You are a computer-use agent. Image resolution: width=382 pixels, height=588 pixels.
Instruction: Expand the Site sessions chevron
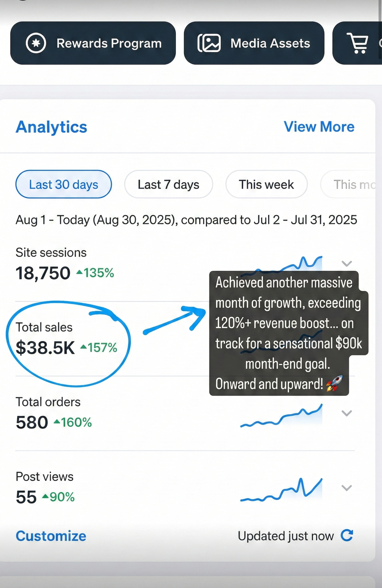[346, 264]
